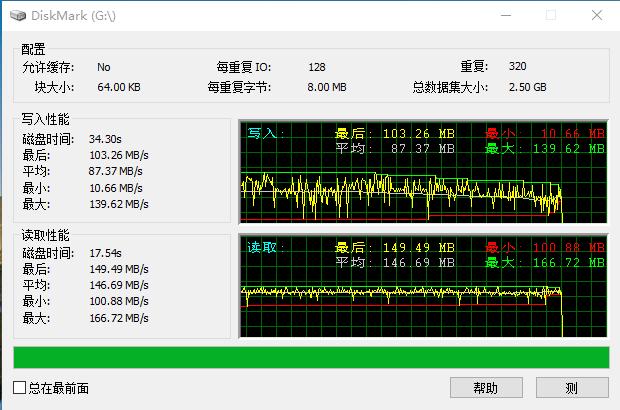Viewport: 620px width, 410px height.
Task: Click the DiskMark drive icon in title bar
Action: (x=18, y=15)
